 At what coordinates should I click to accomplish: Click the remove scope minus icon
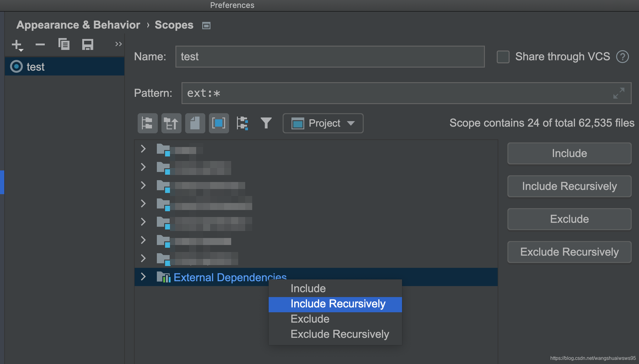pos(41,44)
